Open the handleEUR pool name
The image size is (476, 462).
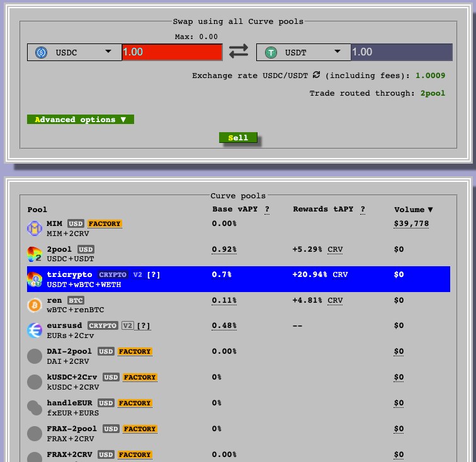pos(69,403)
